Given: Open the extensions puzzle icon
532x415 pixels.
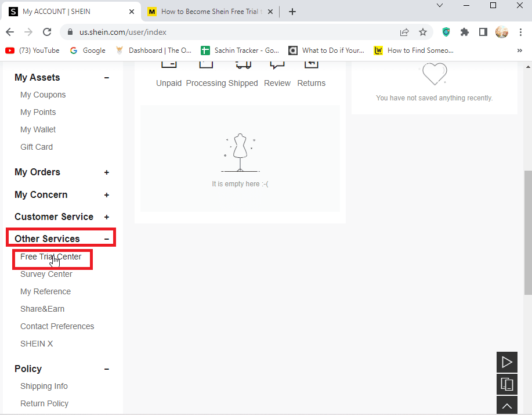Looking at the screenshot, I should [465, 33].
